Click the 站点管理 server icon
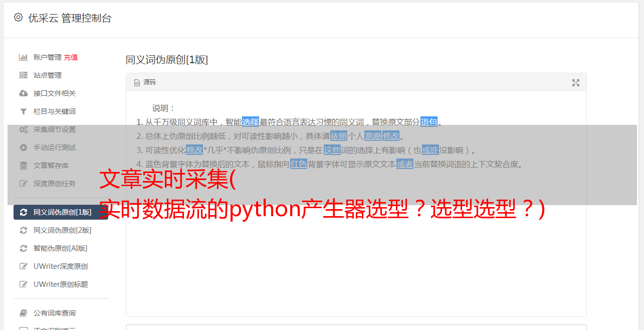 click(23, 75)
